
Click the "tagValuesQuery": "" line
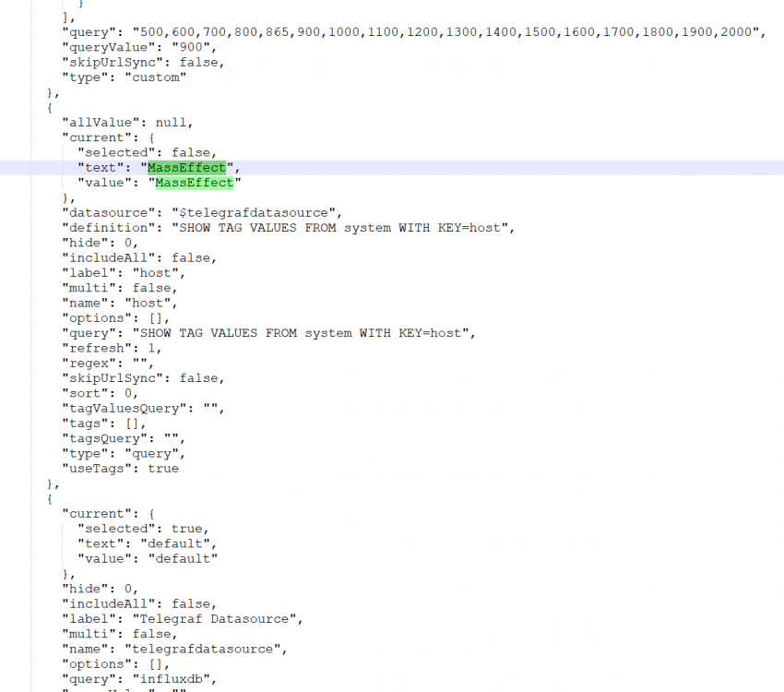coord(143,409)
